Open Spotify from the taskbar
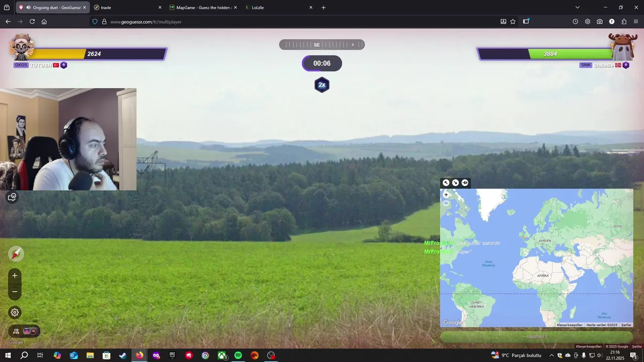Image resolution: width=644 pixels, height=362 pixels. click(238, 355)
